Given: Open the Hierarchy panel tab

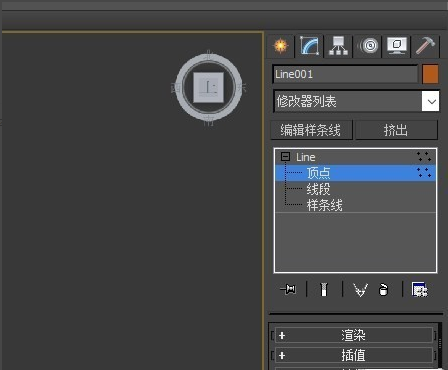Looking at the screenshot, I should pyautogui.click(x=338, y=46).
